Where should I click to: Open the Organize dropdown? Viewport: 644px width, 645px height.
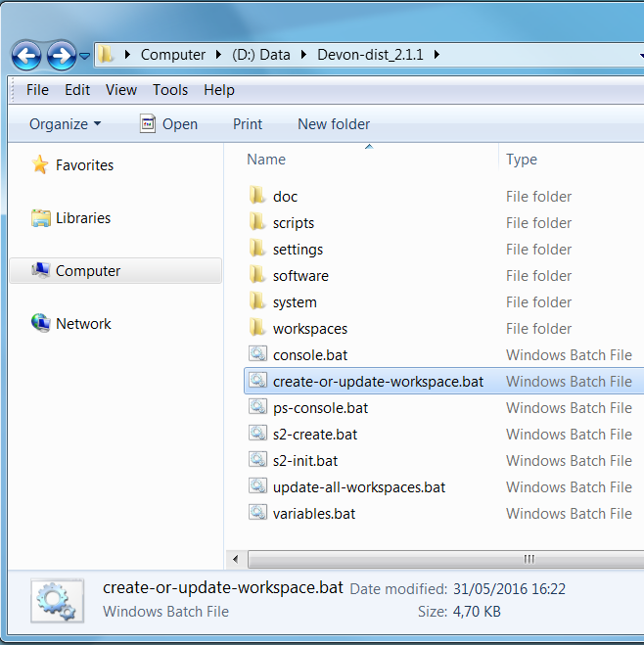pos(65,124)
